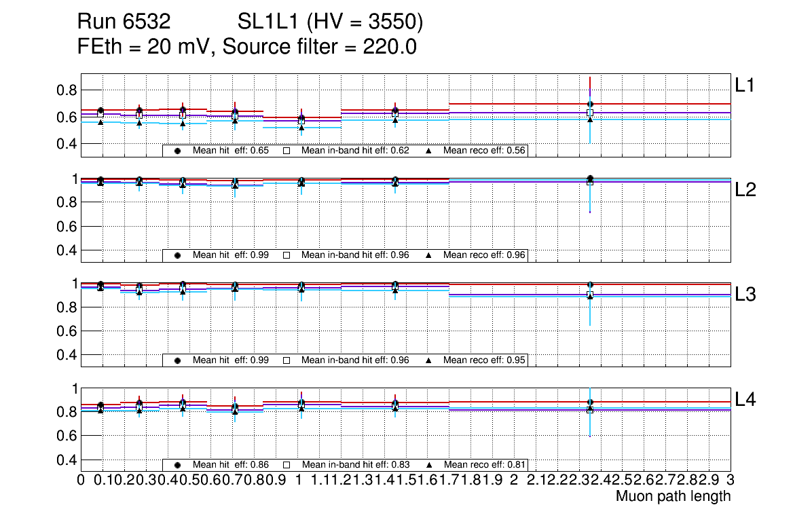Click the rightmost filled circle data point in L1

point(590,104)
